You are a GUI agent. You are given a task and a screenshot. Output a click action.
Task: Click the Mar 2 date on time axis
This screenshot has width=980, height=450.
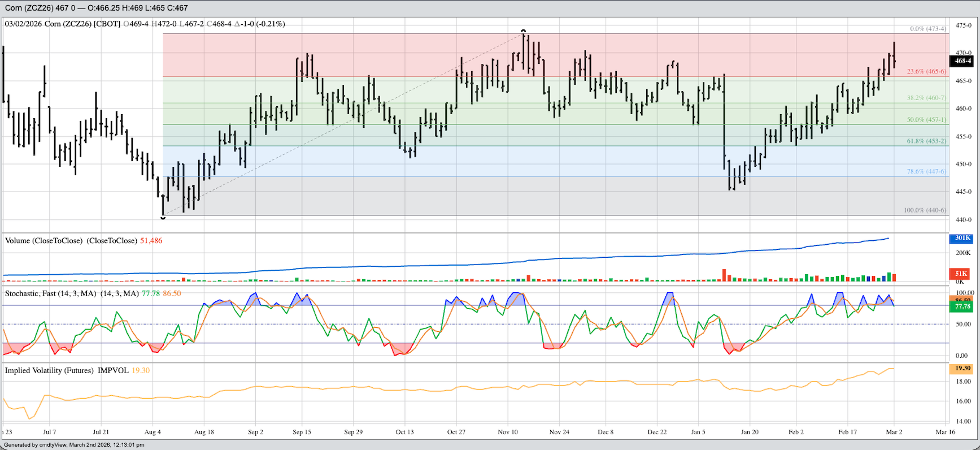[894, 432]
